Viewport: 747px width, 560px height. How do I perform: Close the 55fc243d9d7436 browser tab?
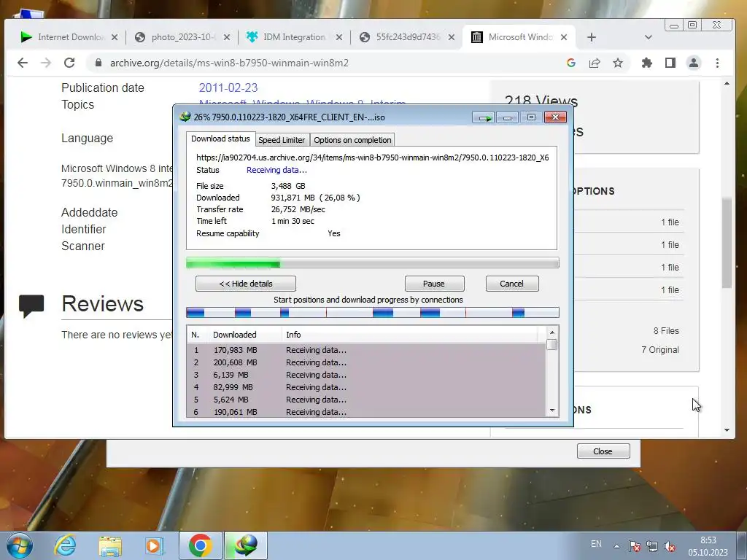point(452,37)
